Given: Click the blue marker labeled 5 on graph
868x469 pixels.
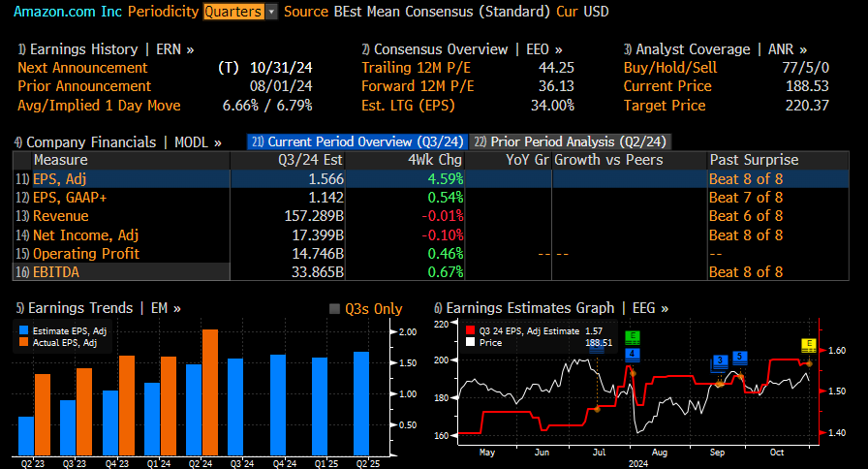Looking at the screenshot, I should [740, 358].
